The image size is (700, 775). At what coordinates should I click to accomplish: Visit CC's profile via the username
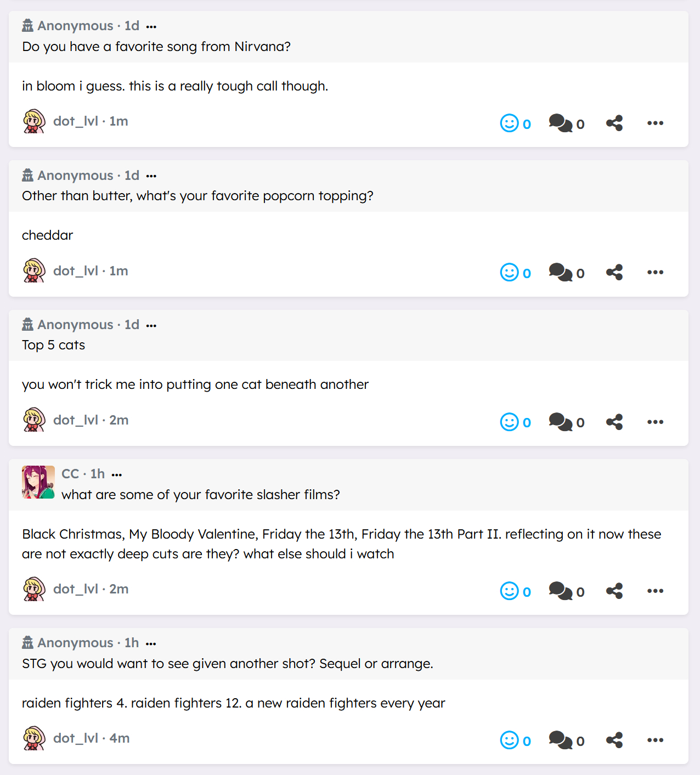[x=70, y=474]
